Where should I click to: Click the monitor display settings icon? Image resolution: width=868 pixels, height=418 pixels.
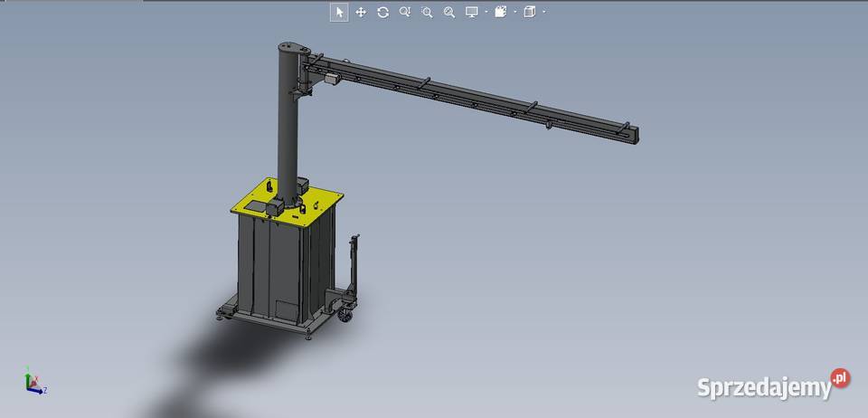pyautogui.click(x=471, y=12)
